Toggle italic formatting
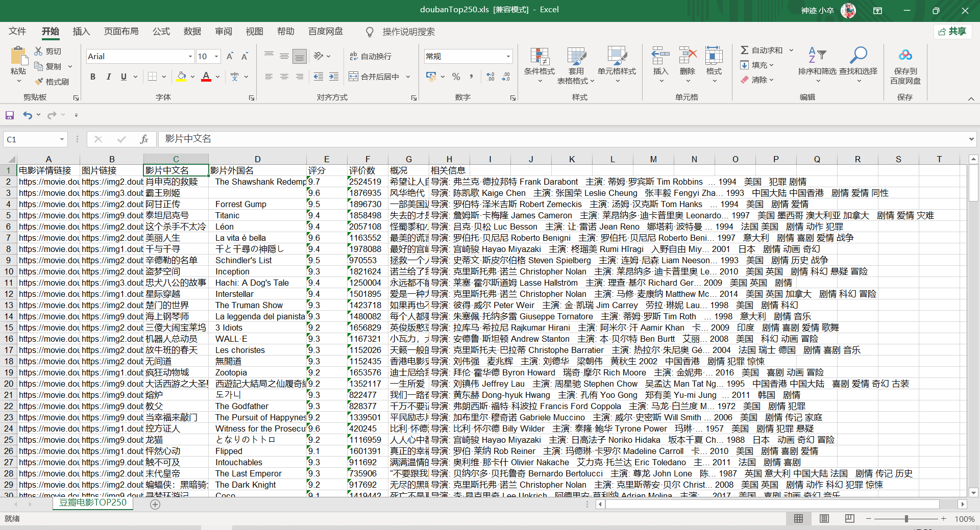Viewport: 980px width, 530px height. 108,77
